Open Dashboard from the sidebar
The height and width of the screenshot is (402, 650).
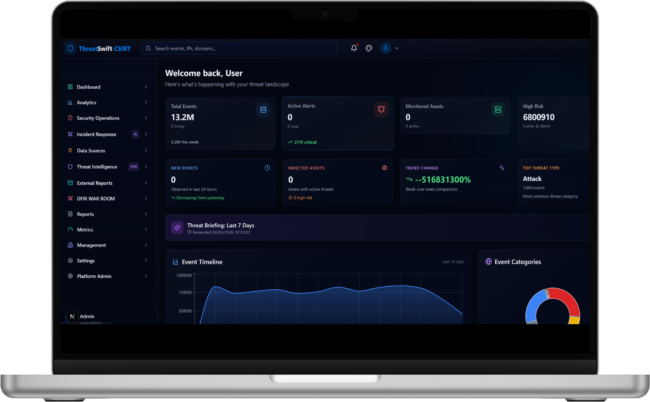pos(88,87)
